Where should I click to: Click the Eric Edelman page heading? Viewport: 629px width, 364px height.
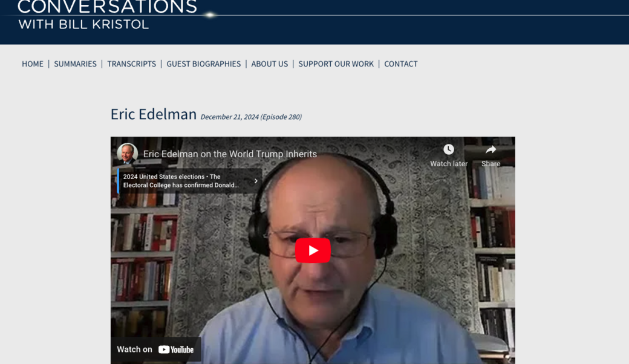point(154,114)
